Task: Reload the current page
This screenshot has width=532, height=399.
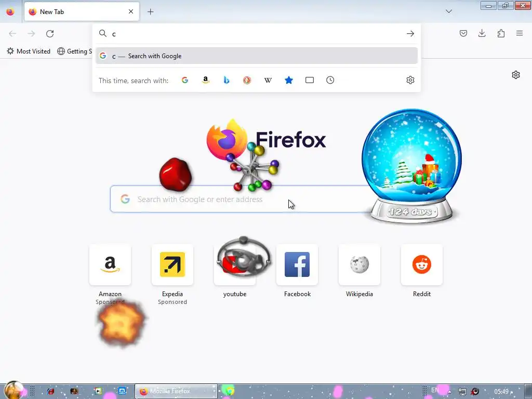Action: tap(50, 33)
